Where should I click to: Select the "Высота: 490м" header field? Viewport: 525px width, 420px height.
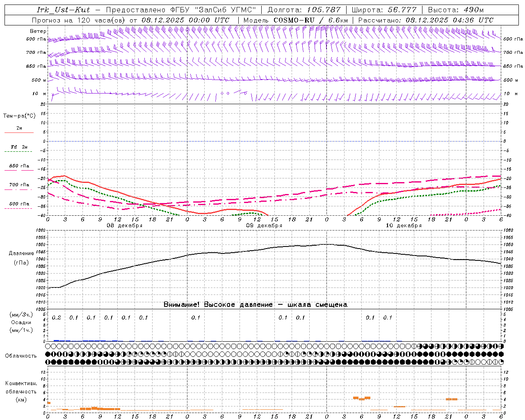pyautogui.click(x=456, y=10)
